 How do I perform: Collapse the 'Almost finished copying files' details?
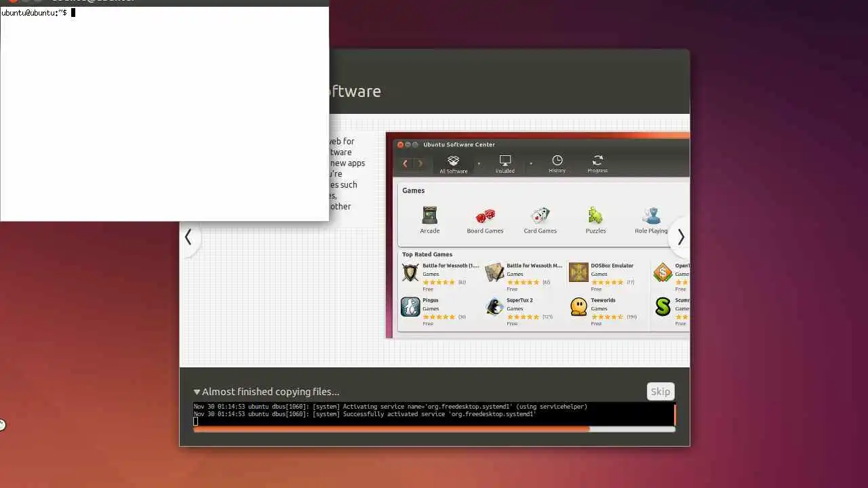click(197, 392)
